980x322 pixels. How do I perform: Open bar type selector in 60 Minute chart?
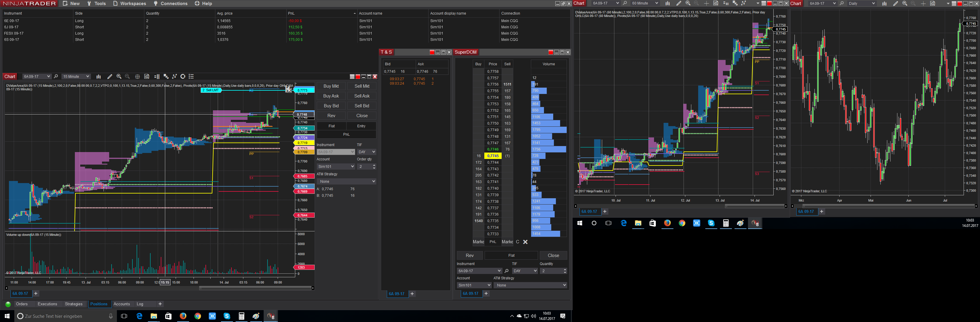(x=667, y=3)
